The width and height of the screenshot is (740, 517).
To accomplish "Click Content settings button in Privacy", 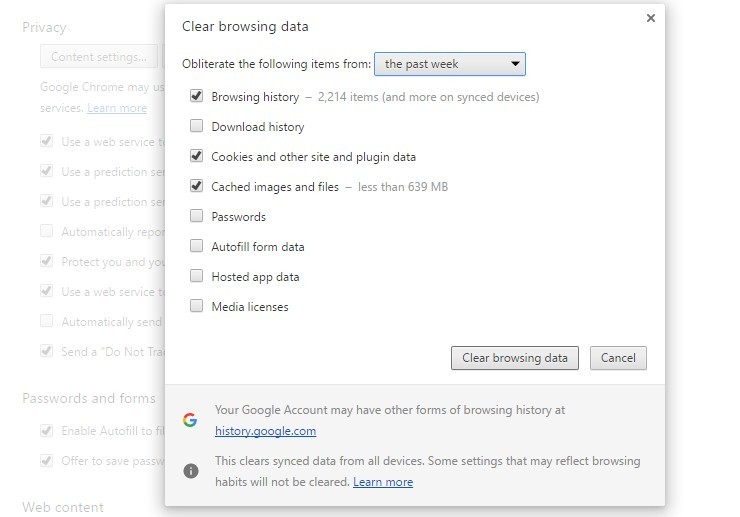I will [x=99, y=57].
